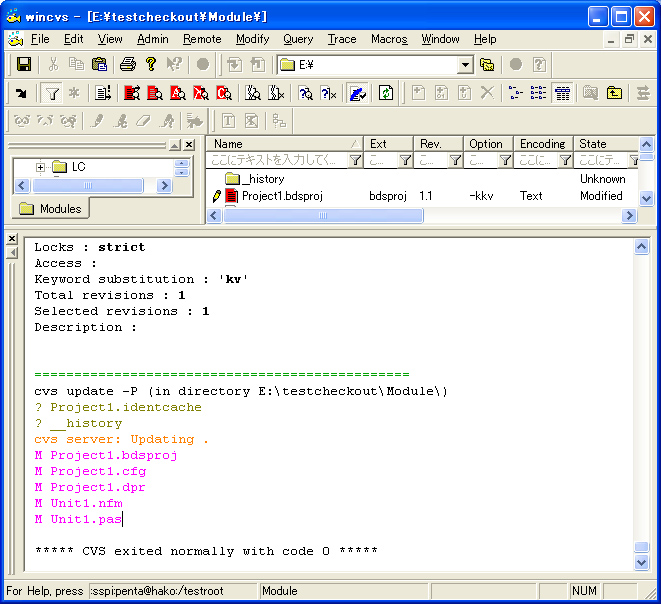Click the blue tree graph view icon
The width and height of the screenshot is (661, 604).
(515, 93)
